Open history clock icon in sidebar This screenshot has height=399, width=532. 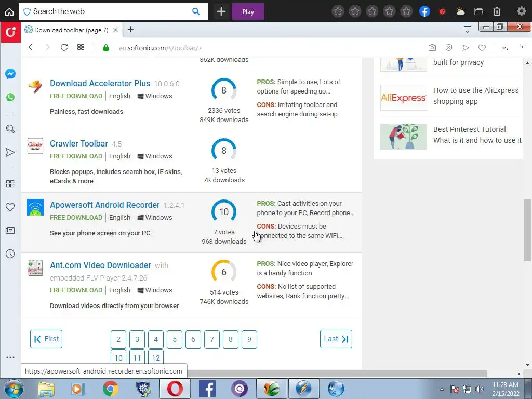pyautogui.click(x=10, y=254)
